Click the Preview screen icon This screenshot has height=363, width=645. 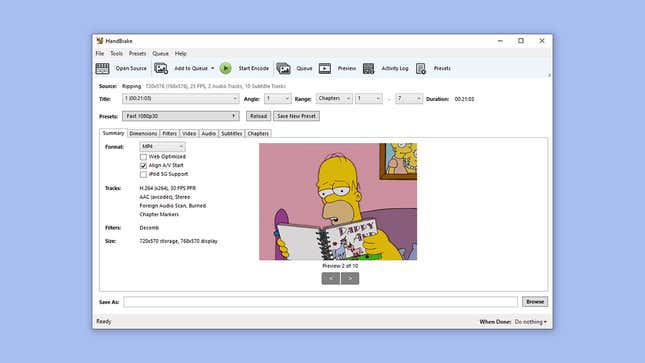[325, 68]
